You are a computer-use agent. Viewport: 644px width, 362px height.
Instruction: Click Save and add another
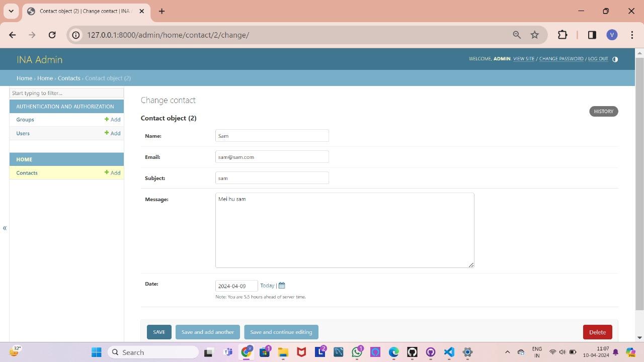pyautogui.click(x=208, y=332)
